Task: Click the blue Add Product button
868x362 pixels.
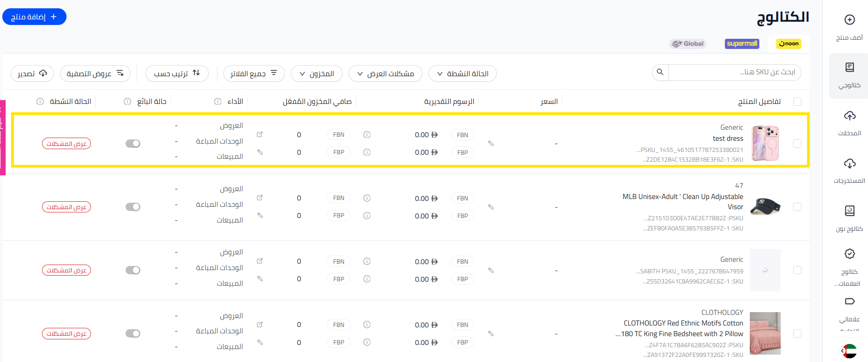Action: coord(34,17)
